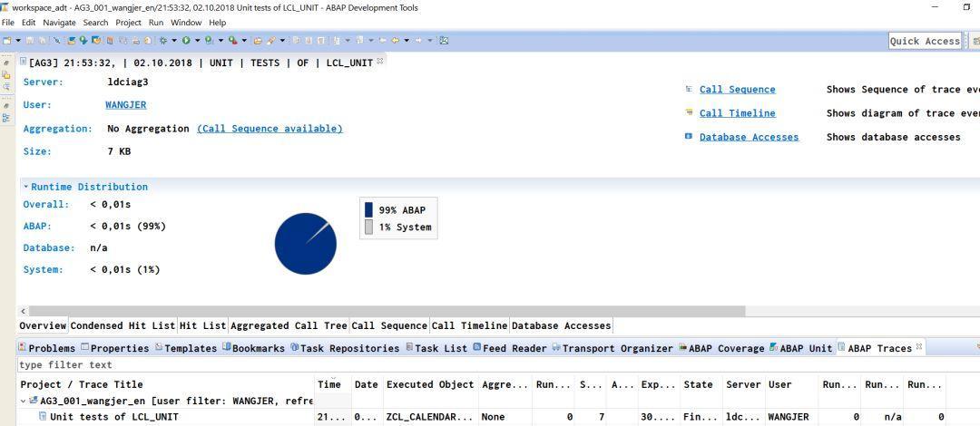
Task: Open the Project menu
Action: [x=128, y=23]
